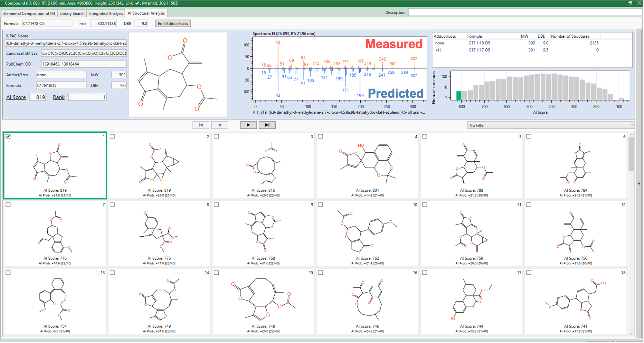Switch to Library Search tab
Screen dimensions: 644x343
[72, 14]
